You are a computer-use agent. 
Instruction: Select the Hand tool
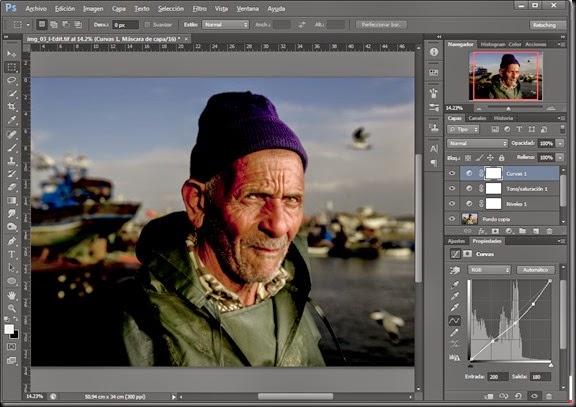[x=12, y=295]
